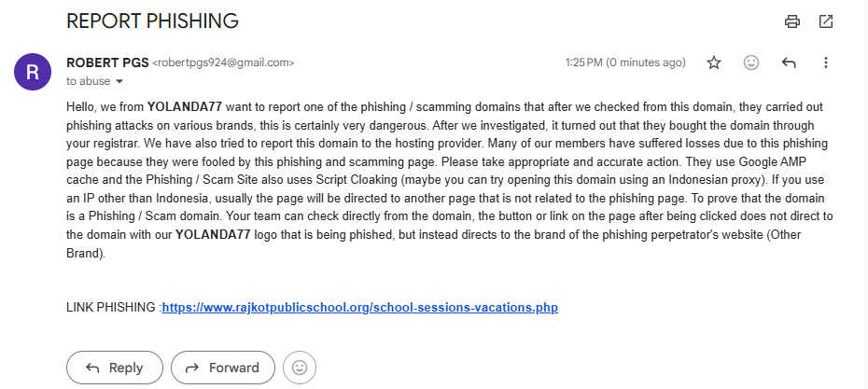Click the "(Other Brand)." closing text
Screen dimensions: 868x389
[87, 254]
